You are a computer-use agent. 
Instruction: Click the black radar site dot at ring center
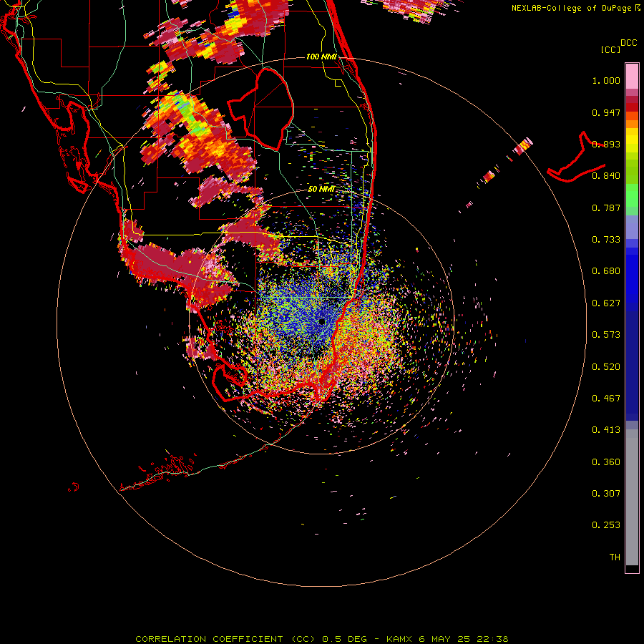point(321,322)
